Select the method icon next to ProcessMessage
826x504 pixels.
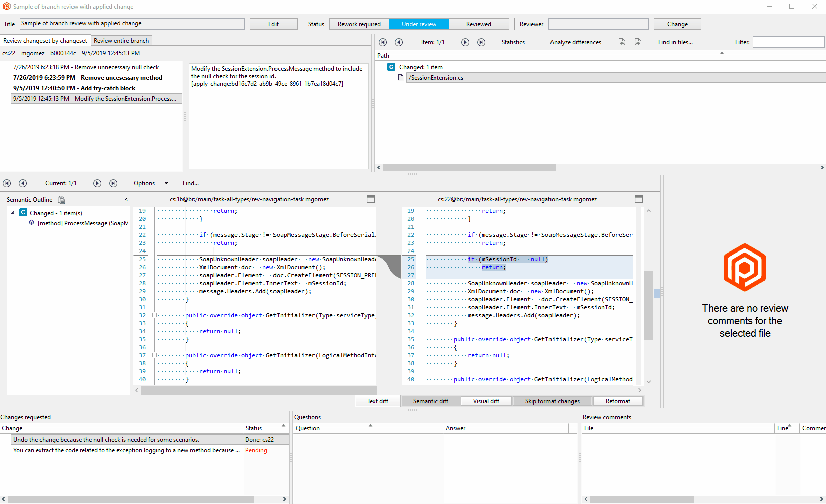coord(32,223)
